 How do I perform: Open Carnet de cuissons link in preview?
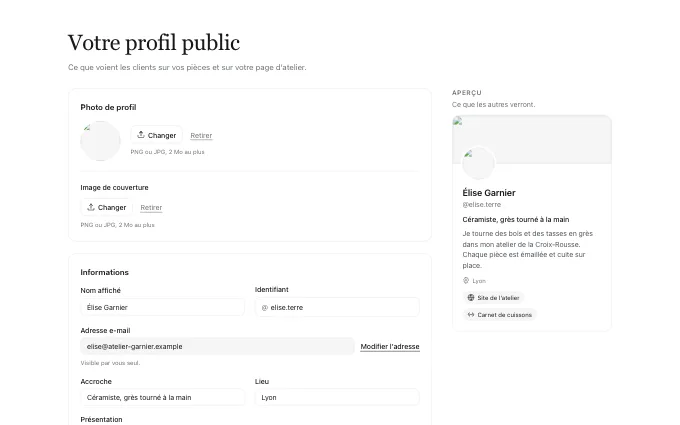(x=500, y=314)
